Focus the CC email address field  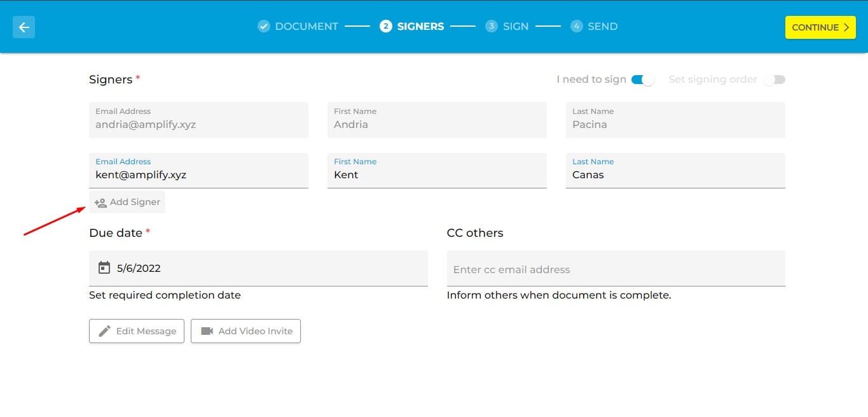coord(616,268)
